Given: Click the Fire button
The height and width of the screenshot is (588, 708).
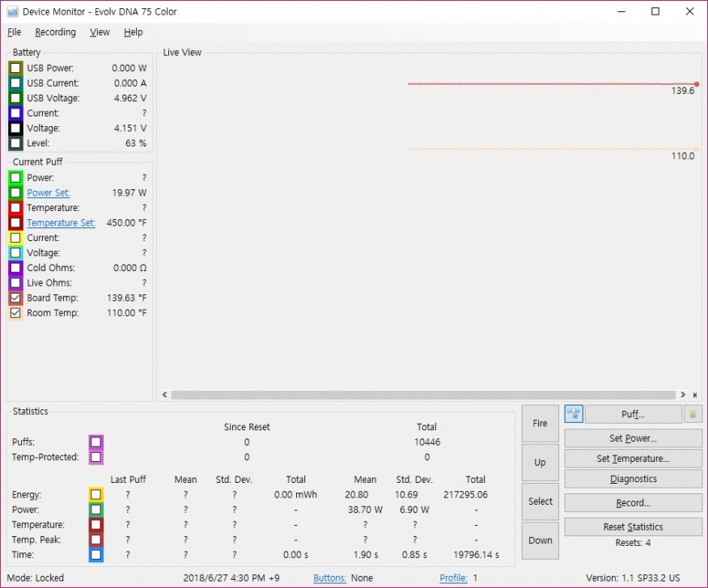Looking at the screenshot, I should 540,423.
